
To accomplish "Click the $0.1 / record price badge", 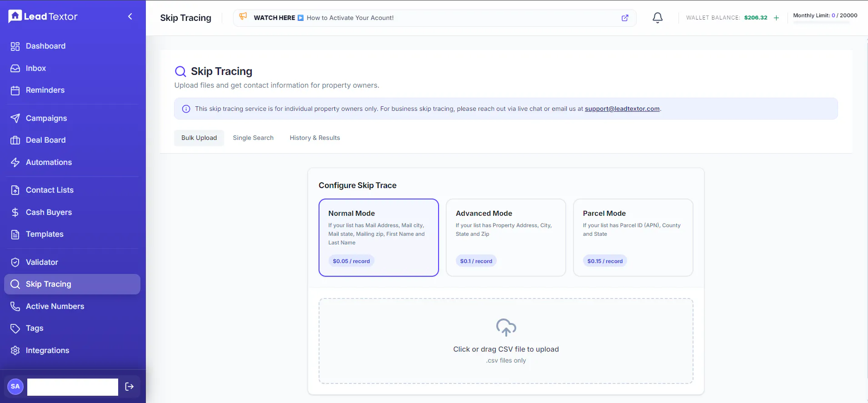I will (476, 261).
